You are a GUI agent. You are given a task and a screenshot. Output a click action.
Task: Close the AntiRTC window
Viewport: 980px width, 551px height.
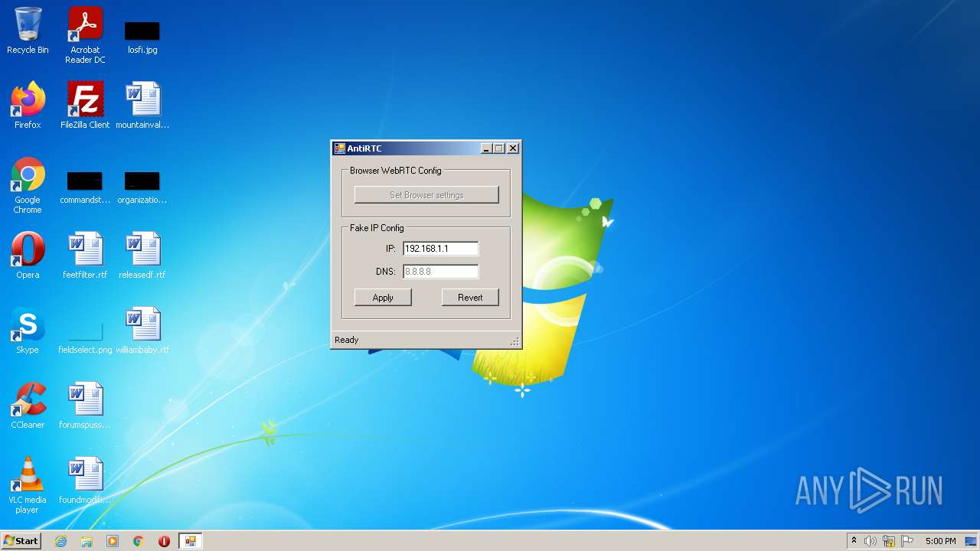[513, 148]
